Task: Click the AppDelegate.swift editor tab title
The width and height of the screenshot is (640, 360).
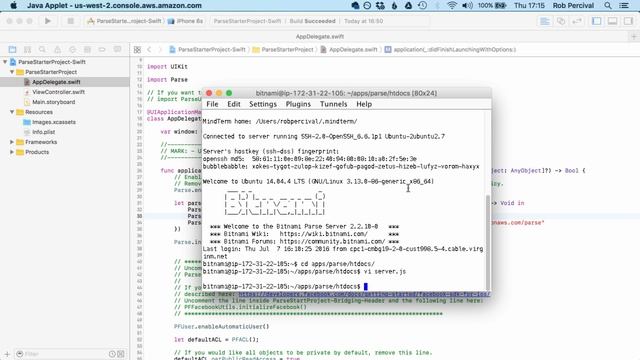Action: [320, 36]
